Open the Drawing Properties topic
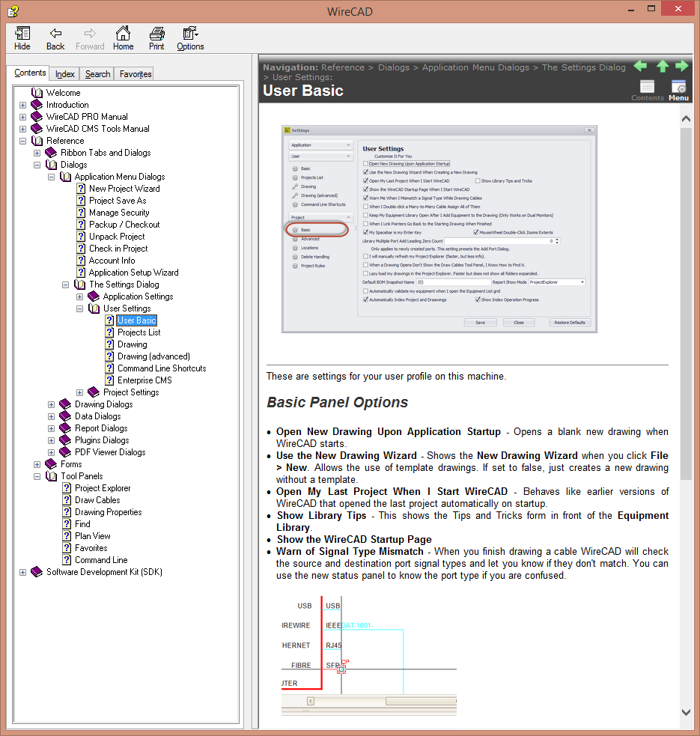Viewport: 700px width, 736px height. point(108,512)
